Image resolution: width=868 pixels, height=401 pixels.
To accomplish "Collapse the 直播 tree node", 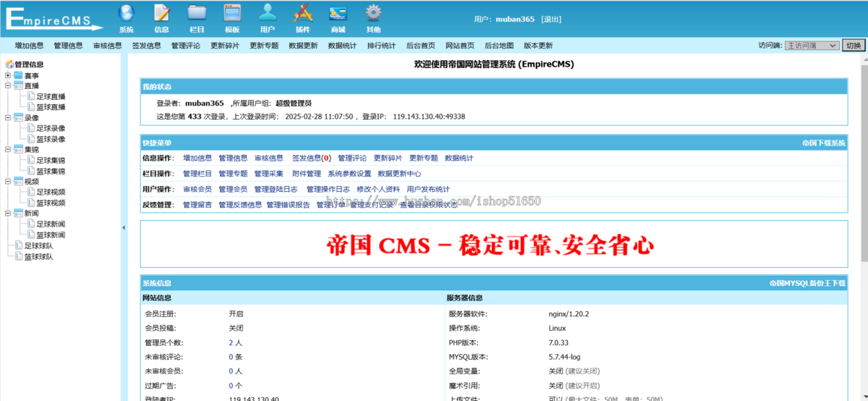I will coord(8,85).
